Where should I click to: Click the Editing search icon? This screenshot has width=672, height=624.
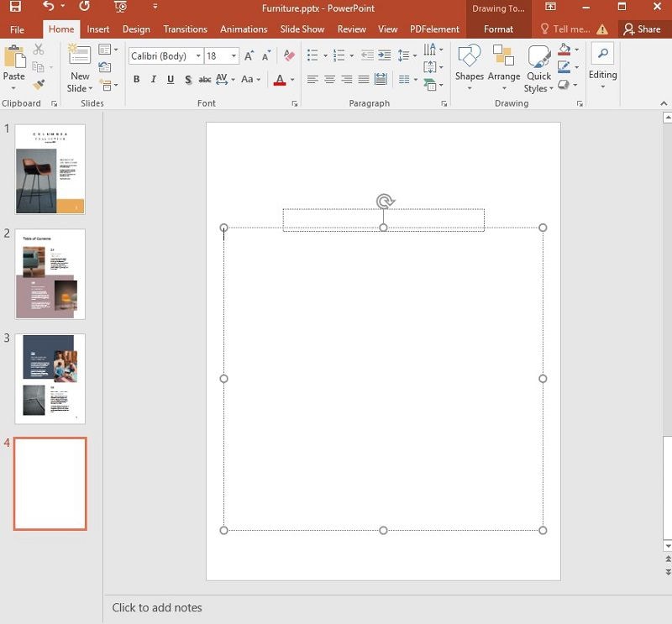tap(602, 54)
